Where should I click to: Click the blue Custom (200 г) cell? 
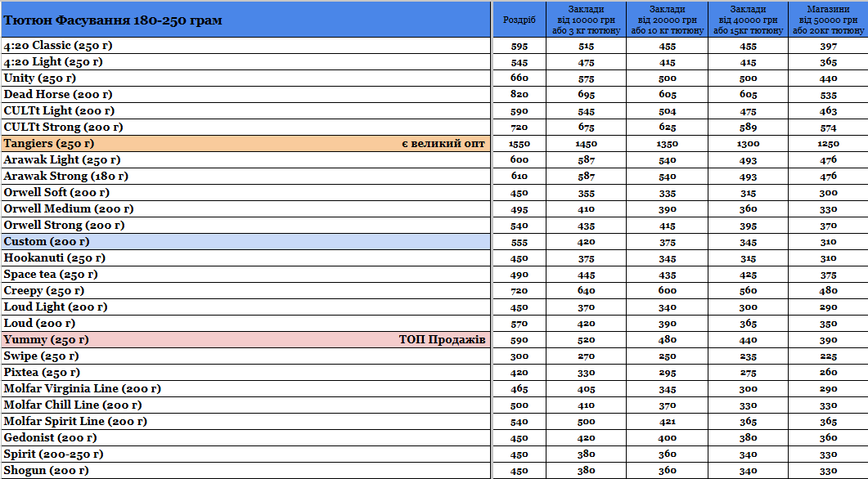(245, 242)
